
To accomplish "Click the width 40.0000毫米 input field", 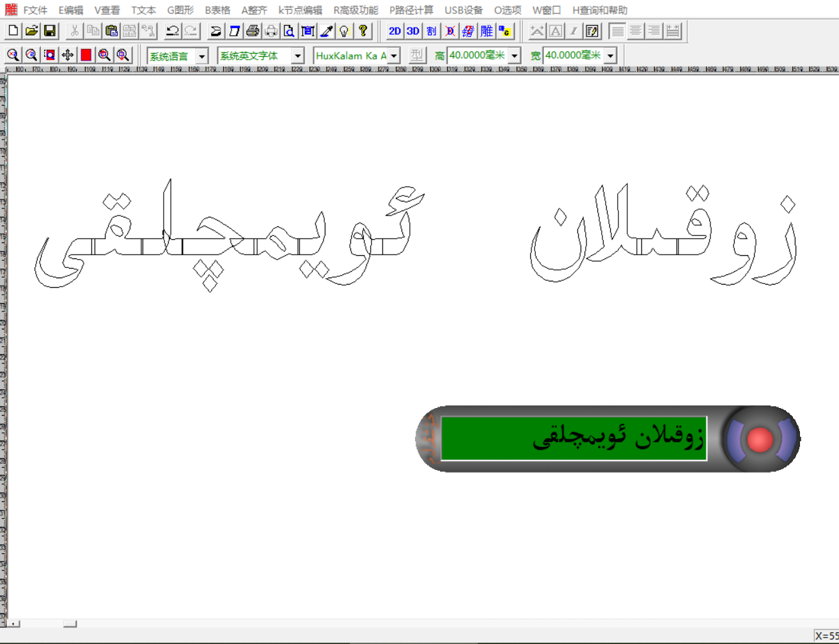I will [x=574, y=56].
